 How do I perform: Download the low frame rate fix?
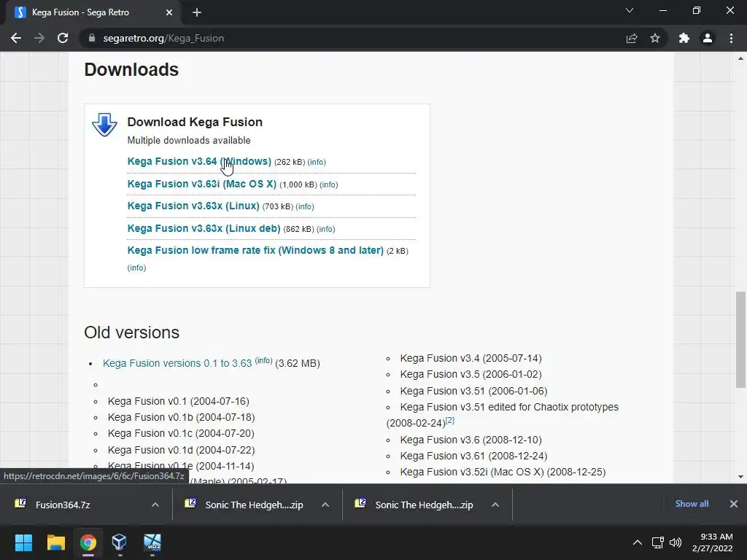point(255,250)
